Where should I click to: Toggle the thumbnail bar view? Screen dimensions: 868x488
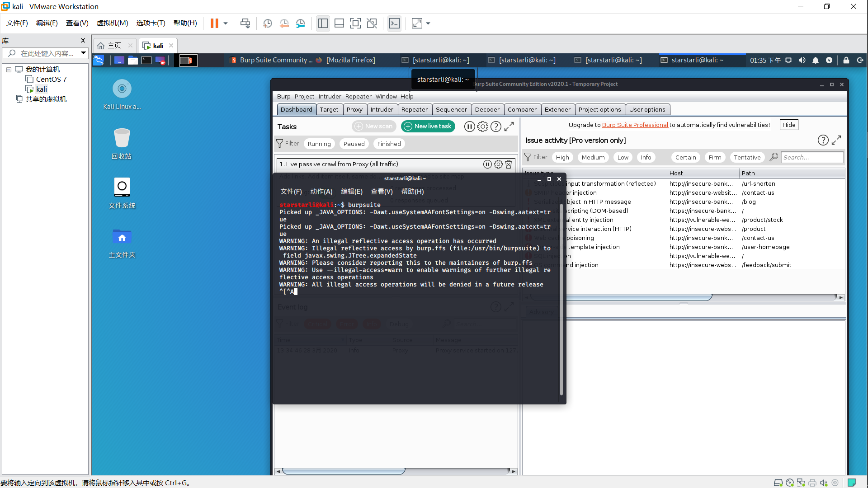339,23
